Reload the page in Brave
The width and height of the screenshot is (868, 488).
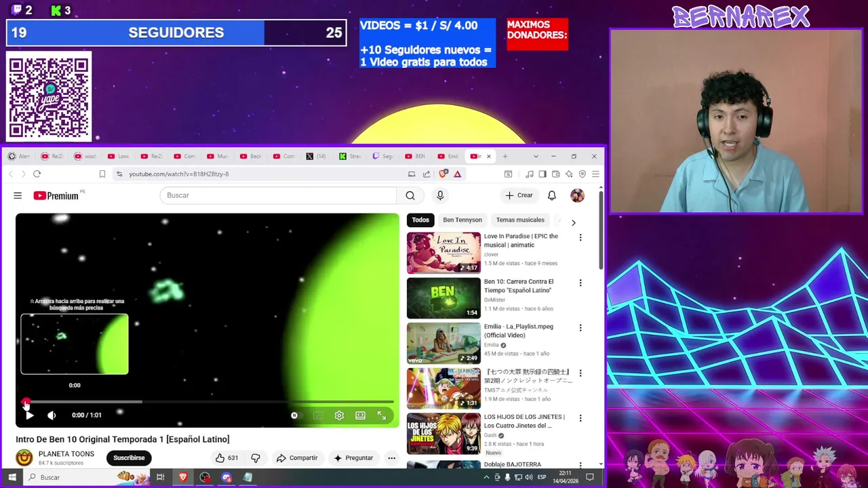point(37,174)
